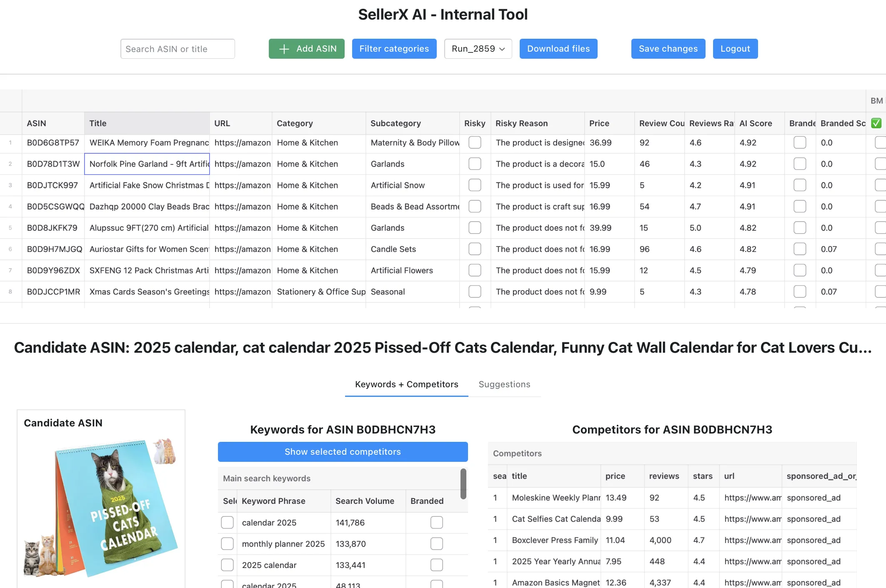The image size is (886, 588).
Task: Switch to the Suggestions tab
Action: tap(505, 384)
